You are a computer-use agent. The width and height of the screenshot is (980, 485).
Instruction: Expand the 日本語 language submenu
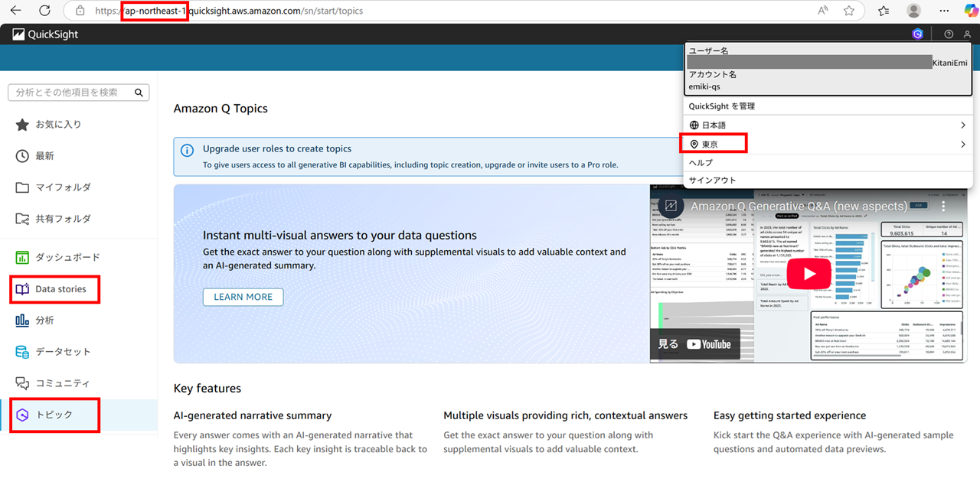click(828, 125)
